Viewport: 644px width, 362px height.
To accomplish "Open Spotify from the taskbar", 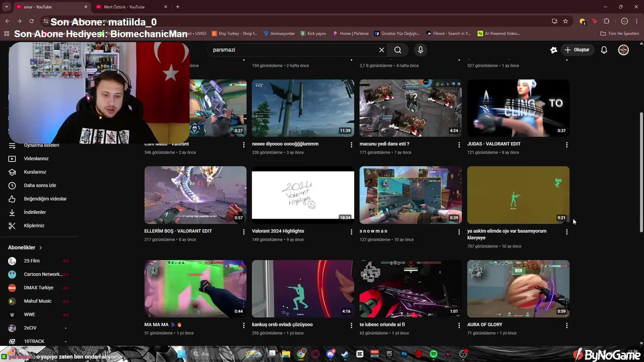I will pyautogui.click(x=434, y=354).
